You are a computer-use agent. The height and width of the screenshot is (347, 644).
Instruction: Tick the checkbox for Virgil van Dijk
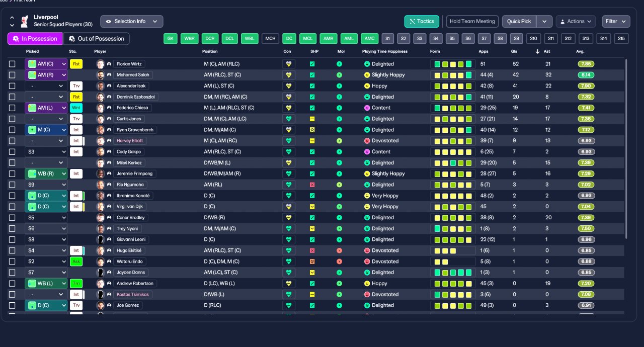coord(12,207)
